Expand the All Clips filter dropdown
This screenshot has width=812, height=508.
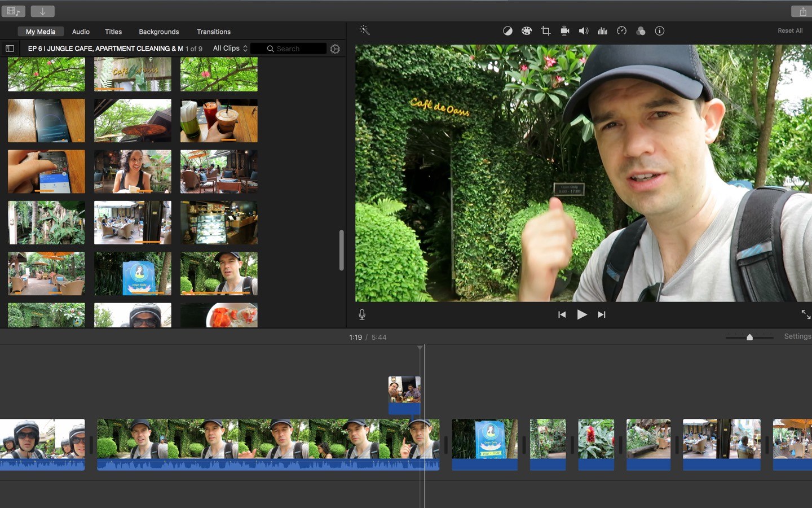pos(230,49)
